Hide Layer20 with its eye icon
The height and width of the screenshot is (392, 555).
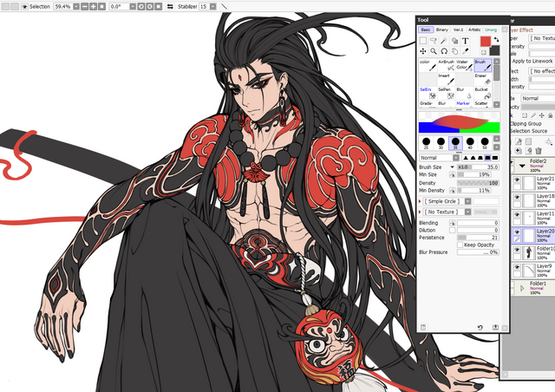[x=517, y=232]
